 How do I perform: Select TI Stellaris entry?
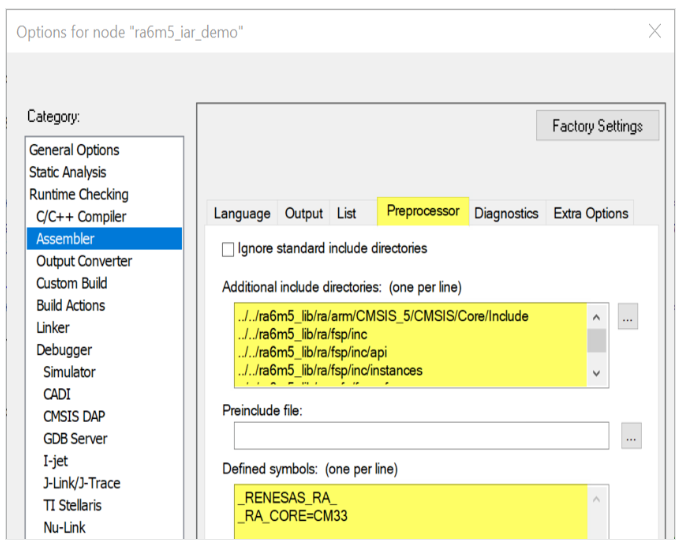(x=72, y=506)
